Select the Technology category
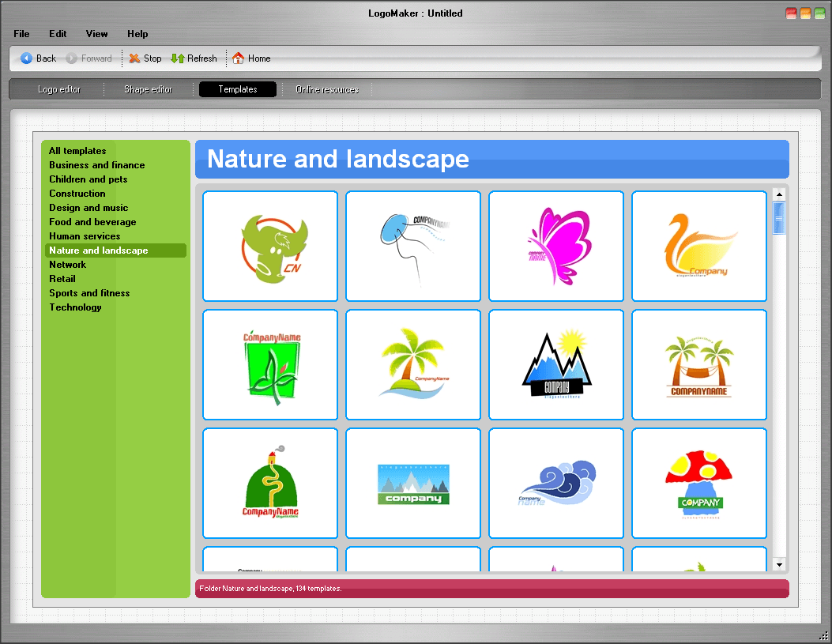Viewport: 832px width, 644px height. point(75,307)
